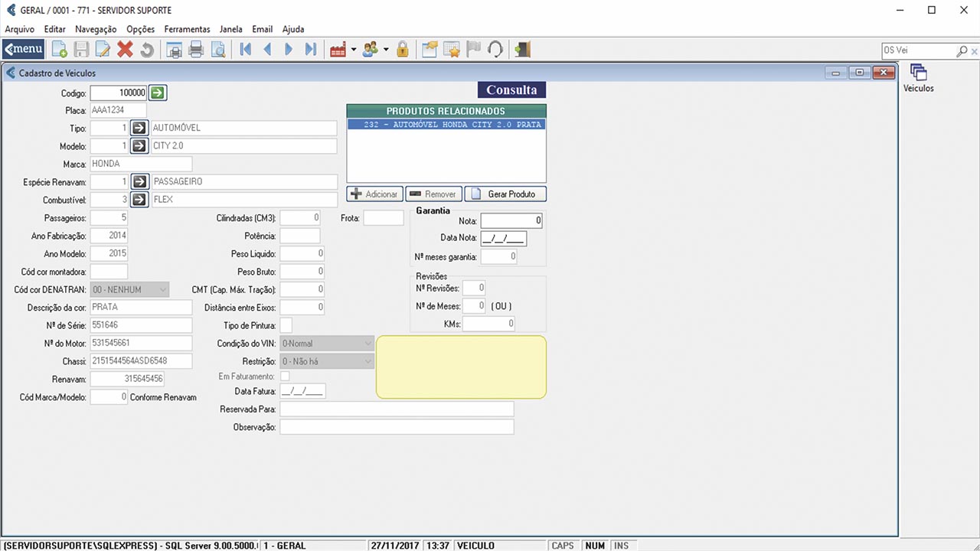Click the save floppy disk icon
Image resolution: width=980 pixels, height=551 pixels.
point(81,50)
